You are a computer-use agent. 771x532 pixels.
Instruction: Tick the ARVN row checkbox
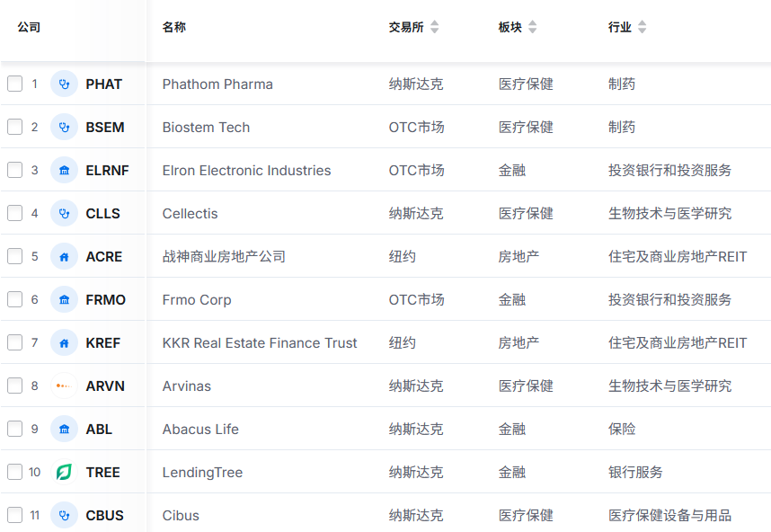coord(14,386)
